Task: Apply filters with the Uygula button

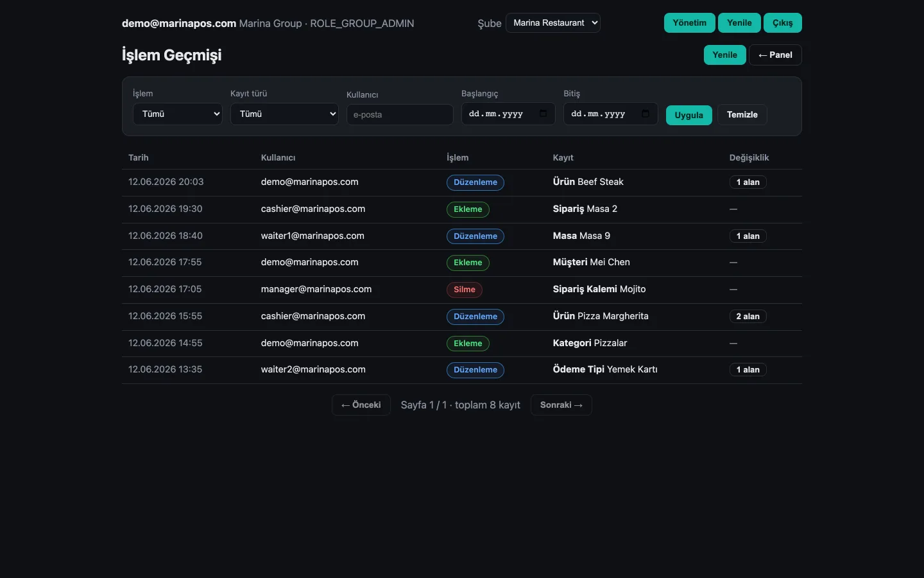Action: point(689,115)
